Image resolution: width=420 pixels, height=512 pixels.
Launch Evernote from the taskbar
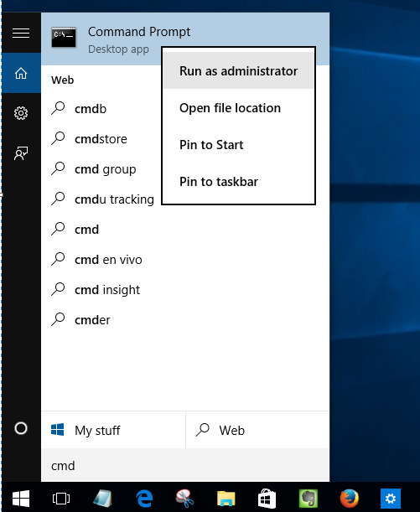coord(308,499)
